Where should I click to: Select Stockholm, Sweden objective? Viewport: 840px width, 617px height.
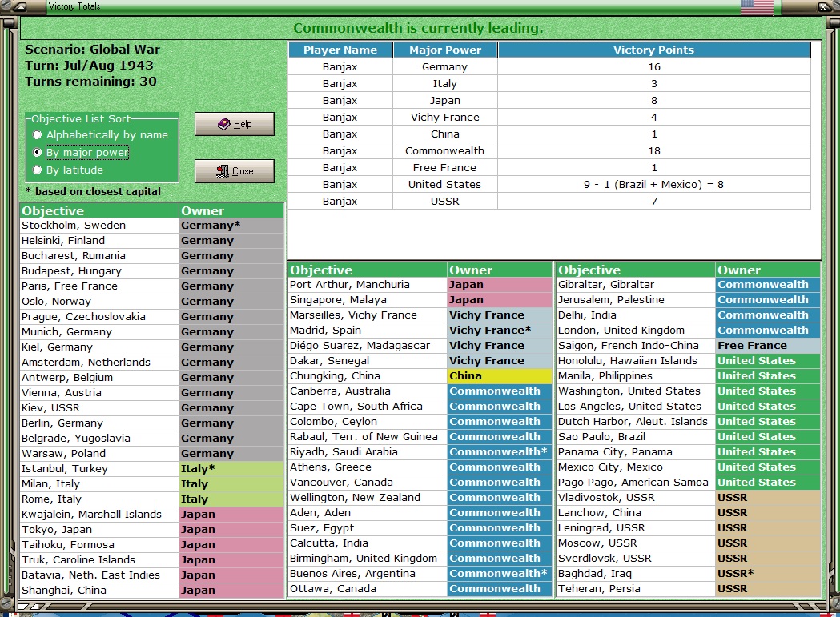pyautogui.click(x=99, y=226)
